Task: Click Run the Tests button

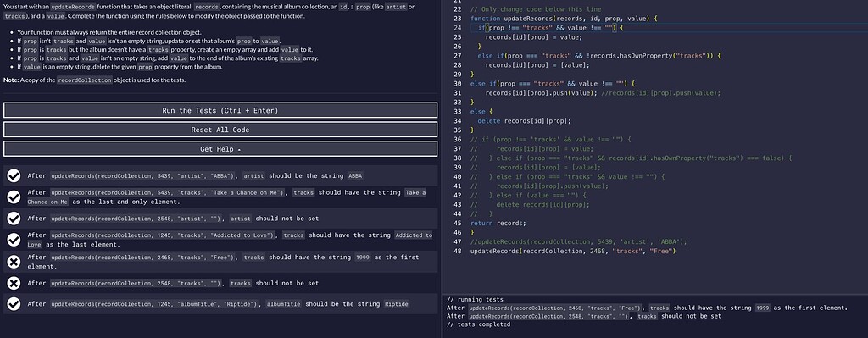Action: click(x=220, y=110)
